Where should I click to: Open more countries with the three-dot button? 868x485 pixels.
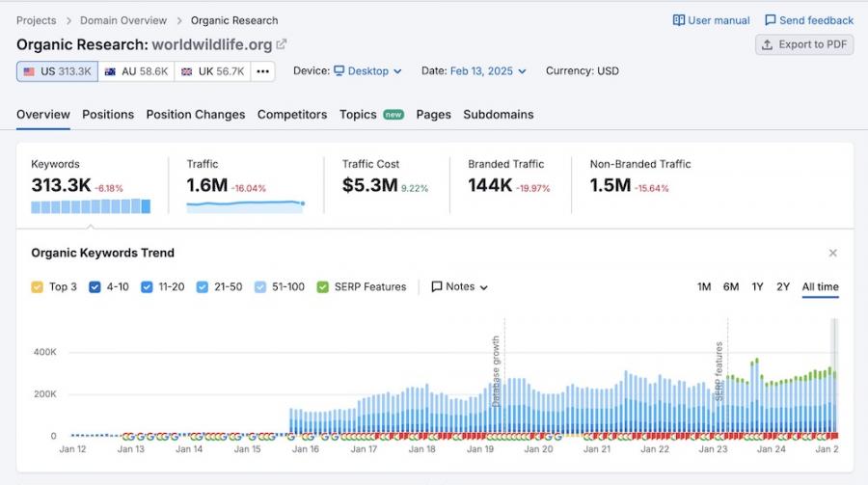pyautogui.click(x=263, y=71)
